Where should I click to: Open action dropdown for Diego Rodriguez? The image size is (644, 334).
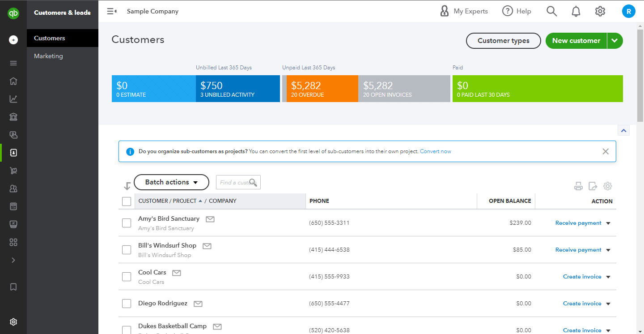[x=608, y=304]
